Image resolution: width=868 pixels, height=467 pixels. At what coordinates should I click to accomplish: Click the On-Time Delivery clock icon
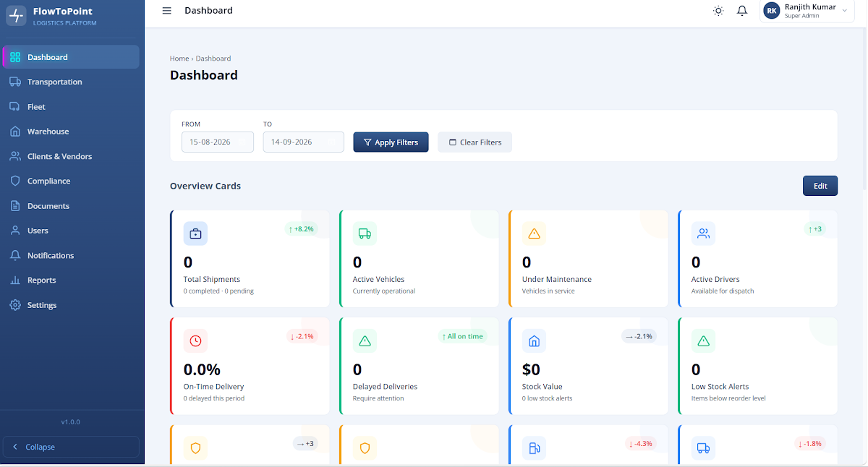pos(195,340)
